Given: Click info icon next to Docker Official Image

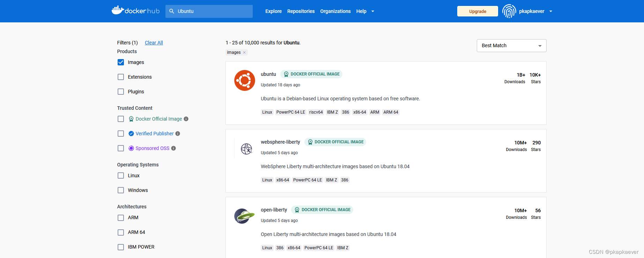Looking at the screenshot, I should pos(186,119).
